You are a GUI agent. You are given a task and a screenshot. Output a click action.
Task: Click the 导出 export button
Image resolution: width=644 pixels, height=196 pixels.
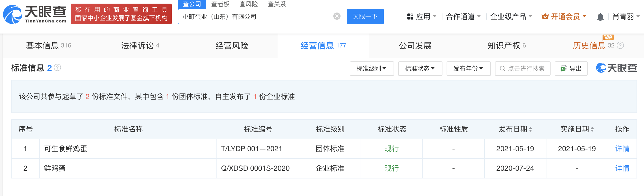pos(571,69)
